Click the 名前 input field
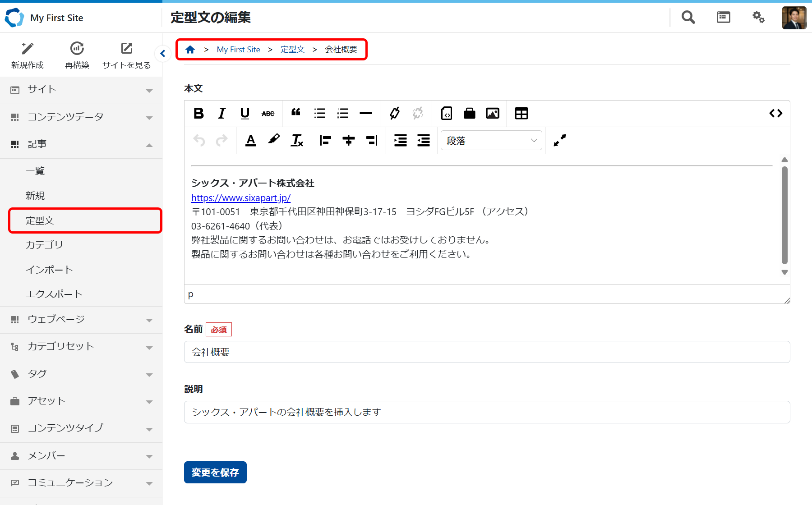The height and width of the screenshot is (505, 812). (x=487, y=352)
